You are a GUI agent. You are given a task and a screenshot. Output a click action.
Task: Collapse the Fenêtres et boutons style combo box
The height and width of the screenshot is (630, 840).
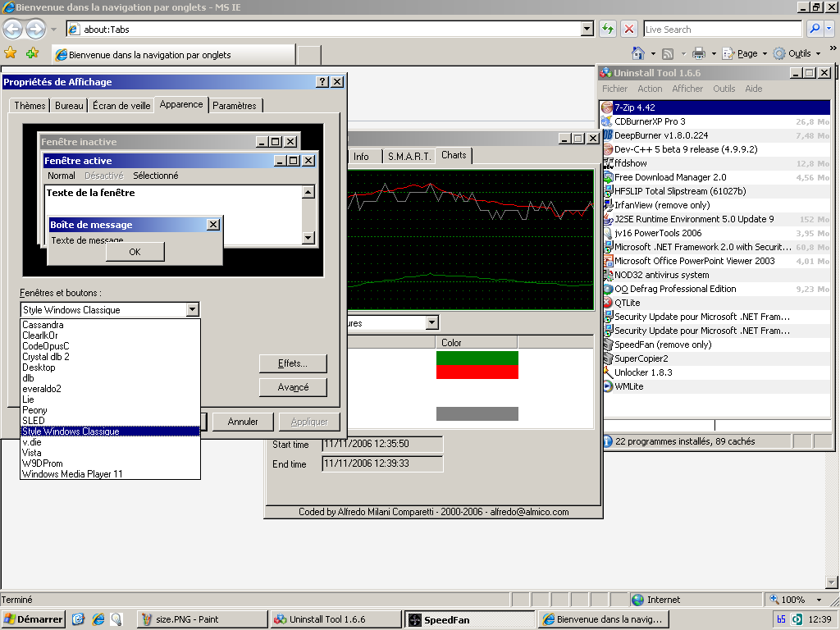[x=193, y=309]
